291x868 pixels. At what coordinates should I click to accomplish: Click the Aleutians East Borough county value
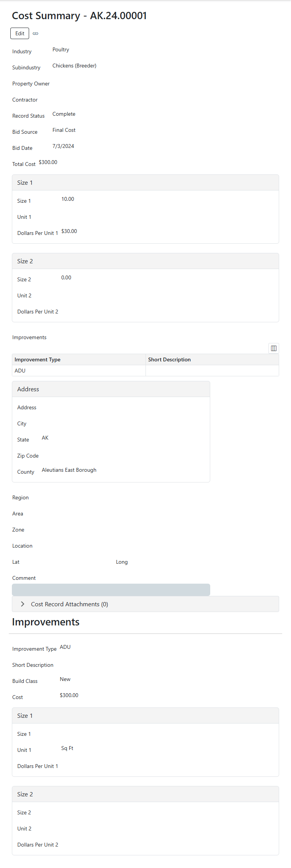pyautogui.click(x=69, y=470)
